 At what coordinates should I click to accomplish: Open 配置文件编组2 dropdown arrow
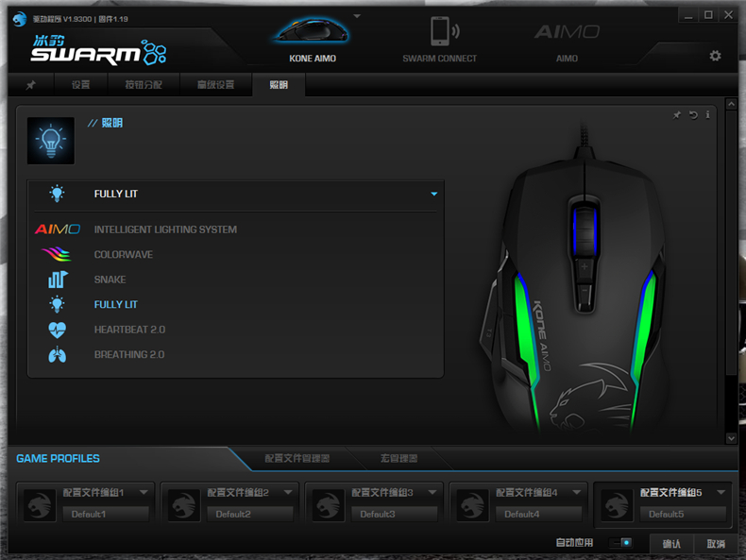[288, 492]
